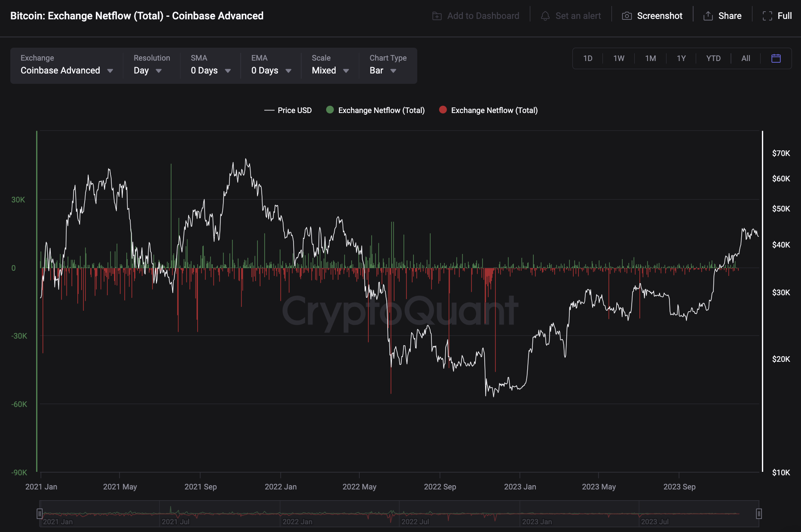The image size is (801, 532).
Task: Toggle the Price USD legend series
Action: pos(288,110)
